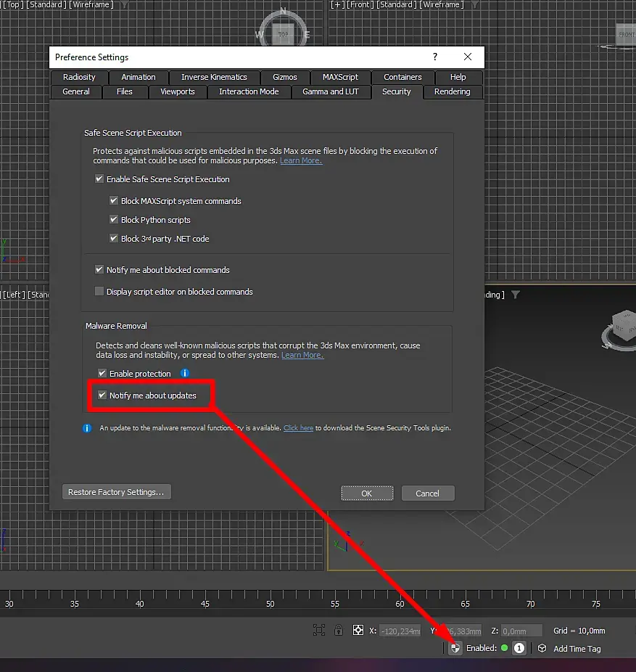Click the Top viewport filter funnel icon
This screenshot has width=636, height=672.
(x=124, y=4)
